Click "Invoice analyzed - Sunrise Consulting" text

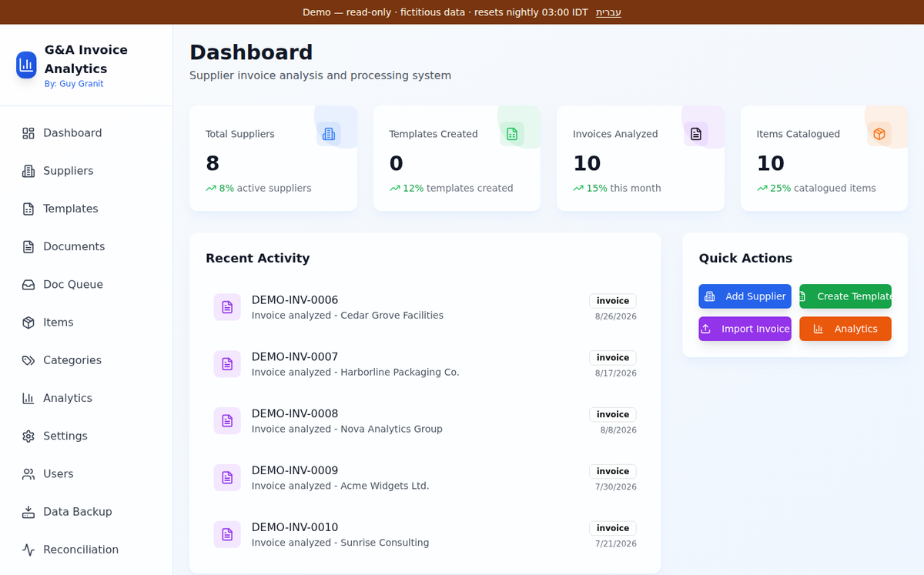coord(340,543)
